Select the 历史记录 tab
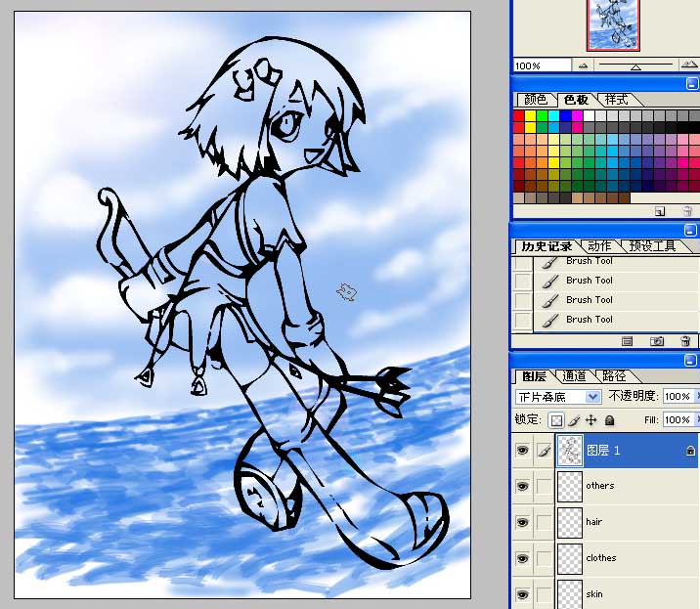The height and width of the screenshot is (609, 700). 547,246
